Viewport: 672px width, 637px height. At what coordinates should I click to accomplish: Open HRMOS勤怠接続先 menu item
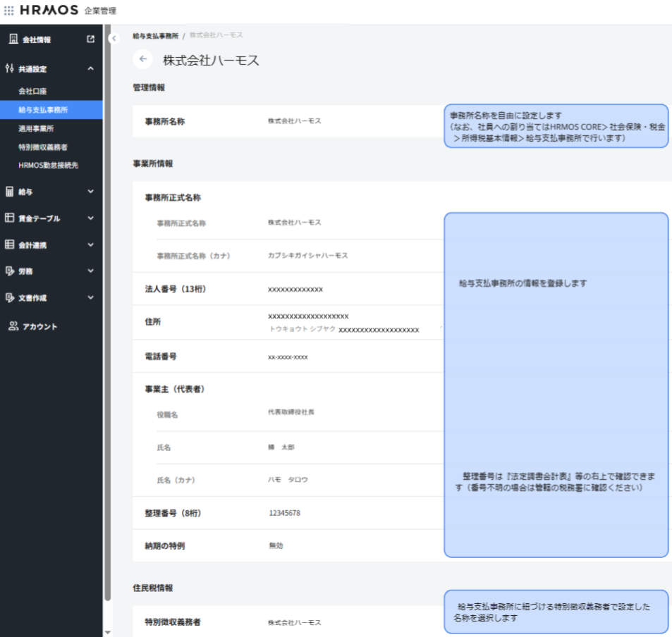48,165
